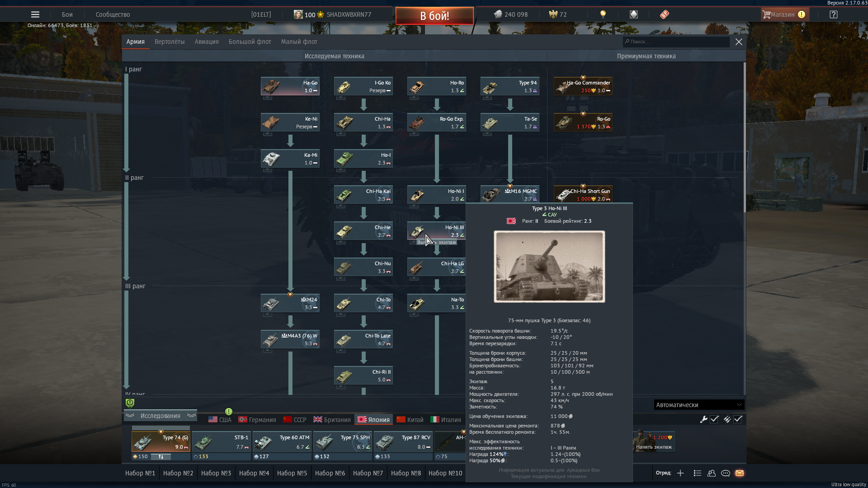
Task: Select the M16 MGMC vehicle card
Action: click(x=510, y=195)
